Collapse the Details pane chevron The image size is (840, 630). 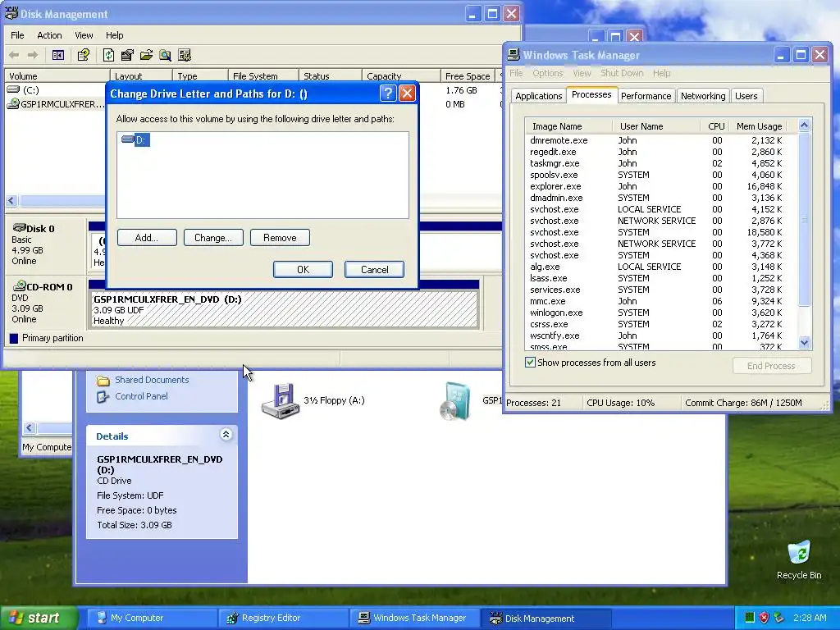(226, 435)
